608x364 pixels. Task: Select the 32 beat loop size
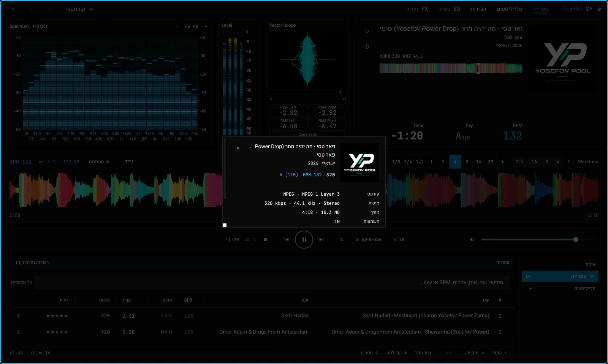(x=491, y=162)
